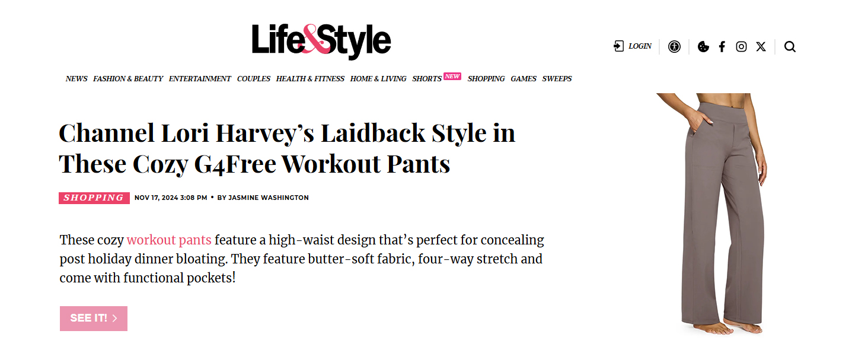Open the Shorts section marked New
Image resolution: width=868 pixels, height=356 pixels.
coord(427,78)
